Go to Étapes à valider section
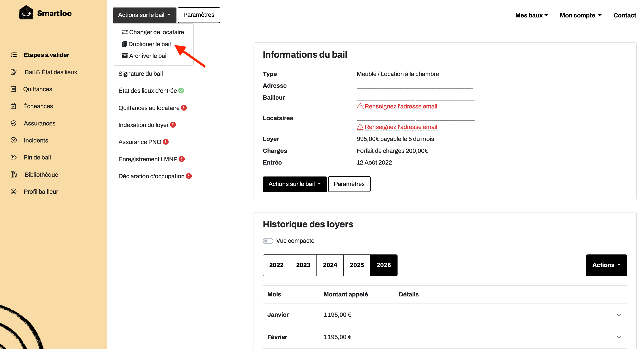This screenshot has width=644, height=349. pos(47,55)
